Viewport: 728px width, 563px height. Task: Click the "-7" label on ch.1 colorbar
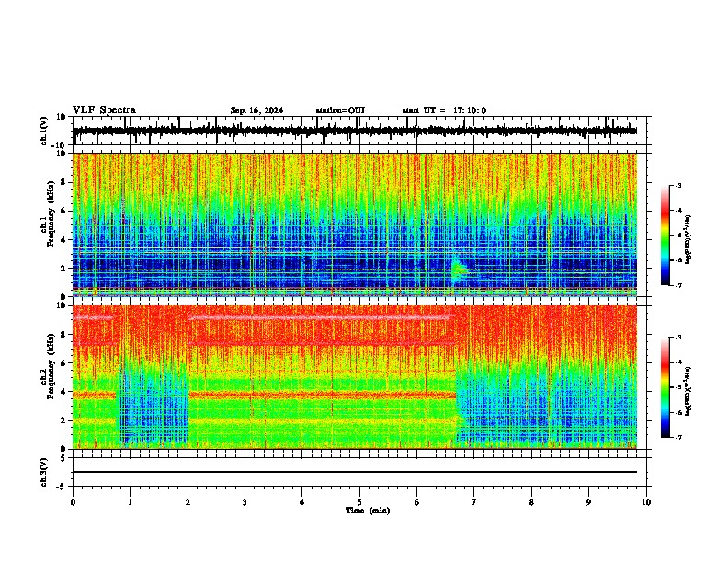677,285
